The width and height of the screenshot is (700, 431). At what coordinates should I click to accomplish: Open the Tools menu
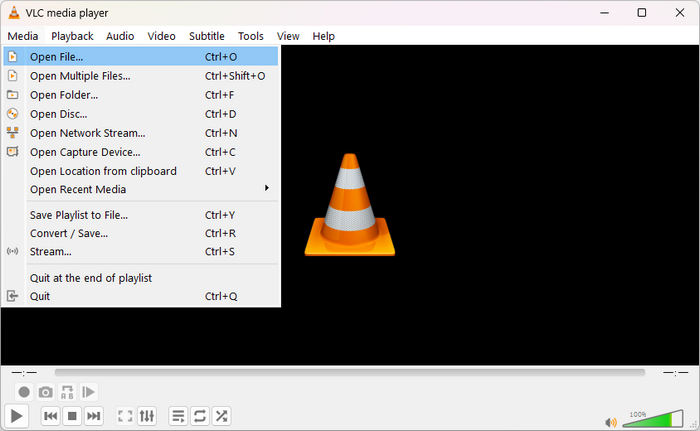point(251,36)
